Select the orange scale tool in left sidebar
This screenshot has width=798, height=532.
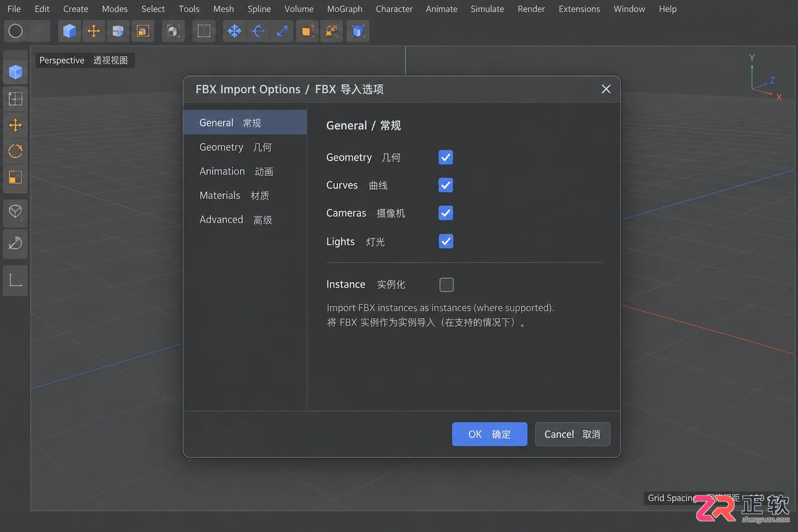16,177
